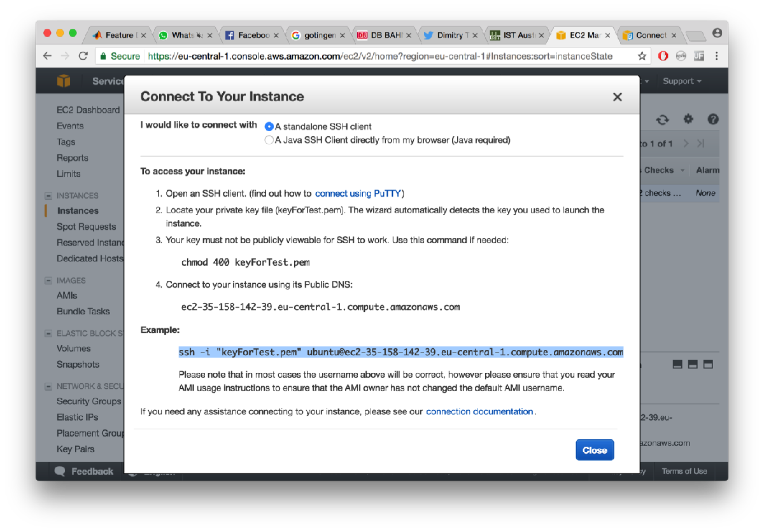Open the connect using PuTTY link
Screen dimensions: 764x532
click(x=358, y=193)
